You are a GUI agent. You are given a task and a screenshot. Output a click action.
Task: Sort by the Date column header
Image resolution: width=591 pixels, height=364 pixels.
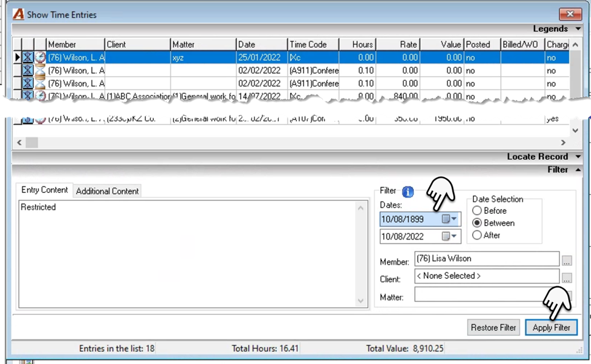pos(262,45)
